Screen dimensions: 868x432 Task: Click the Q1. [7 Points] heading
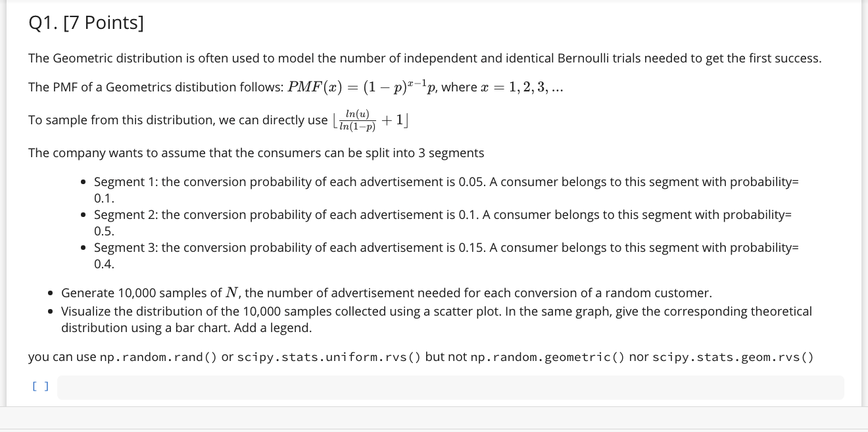point(85,22)
